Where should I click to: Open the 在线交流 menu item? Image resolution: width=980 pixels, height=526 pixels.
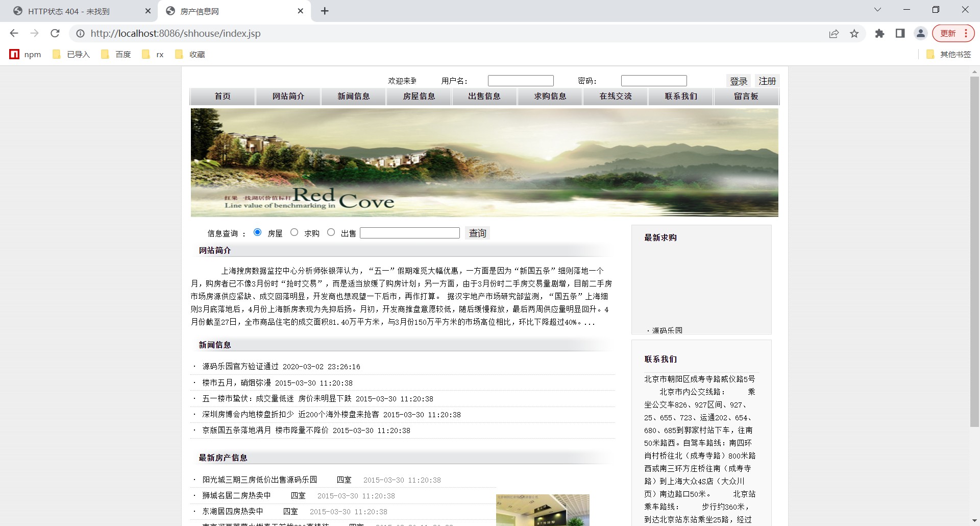(615, 96)
